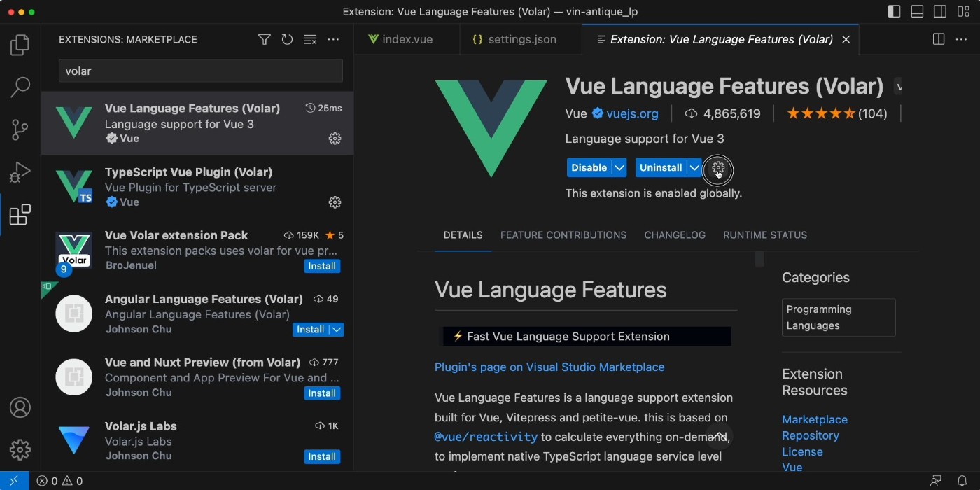980x490 pixels.
Task: Open the Repository resource link
Action: point(811,435)
